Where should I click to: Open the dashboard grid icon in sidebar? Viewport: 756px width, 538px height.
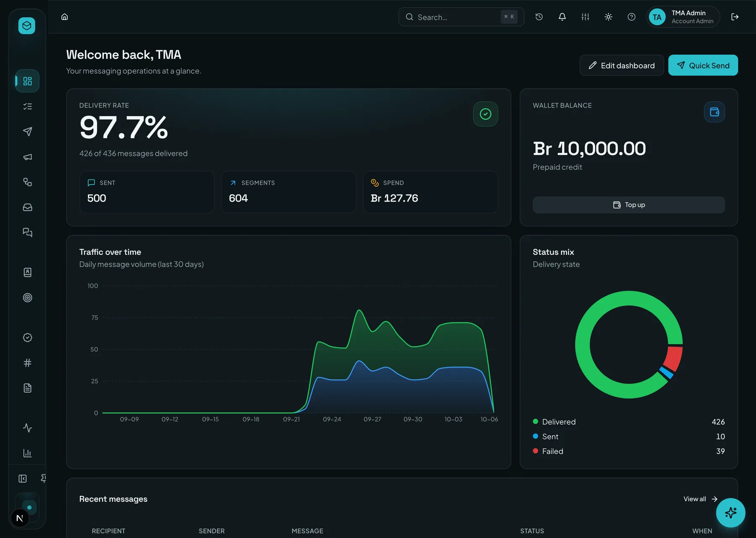(27, 81)
